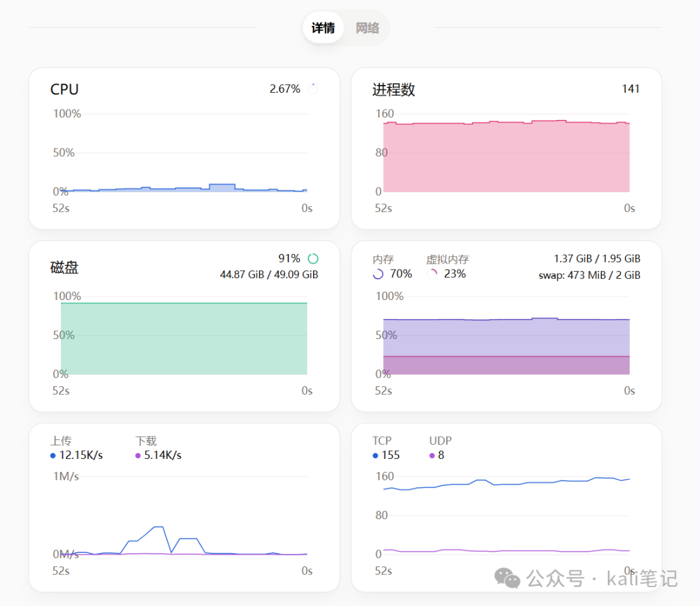Click the purple UDP legend dot

[x=432, y=456]
